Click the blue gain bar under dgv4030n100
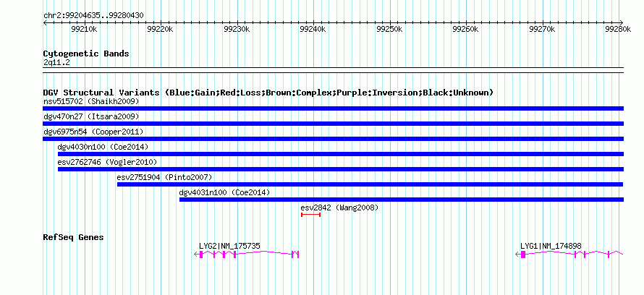The image size is (644, 295). 341,154
